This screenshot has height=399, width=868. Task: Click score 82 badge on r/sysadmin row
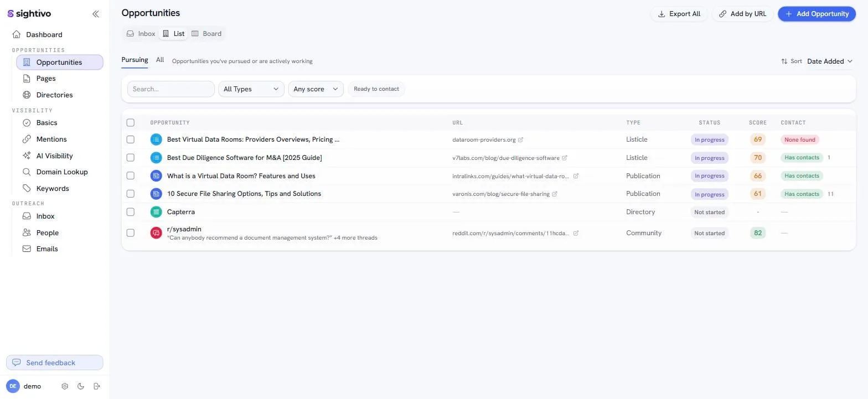pyautogui.click(x=758, y=233)
